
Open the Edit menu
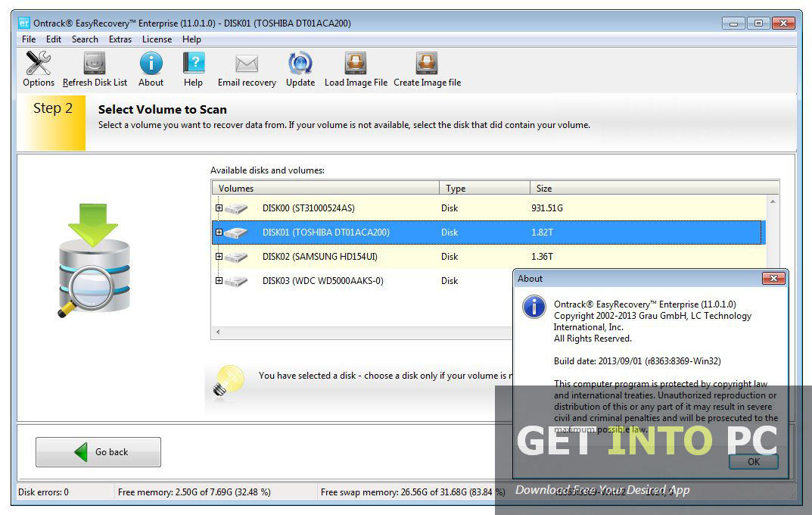tap(53, 39)
